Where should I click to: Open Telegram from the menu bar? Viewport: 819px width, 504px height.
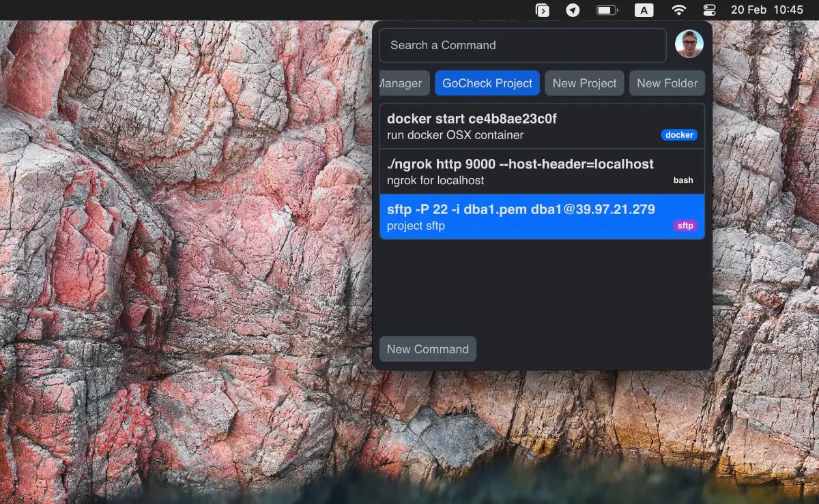[573, 10]
